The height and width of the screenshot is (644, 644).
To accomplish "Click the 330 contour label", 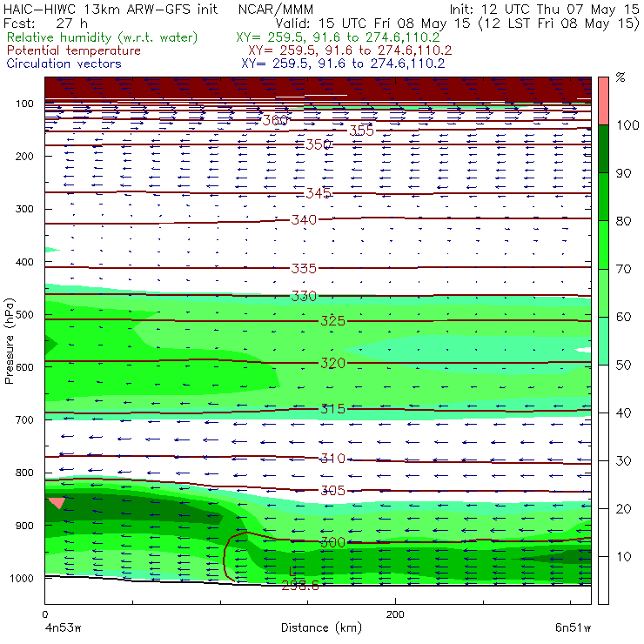I will click(304, 296).
